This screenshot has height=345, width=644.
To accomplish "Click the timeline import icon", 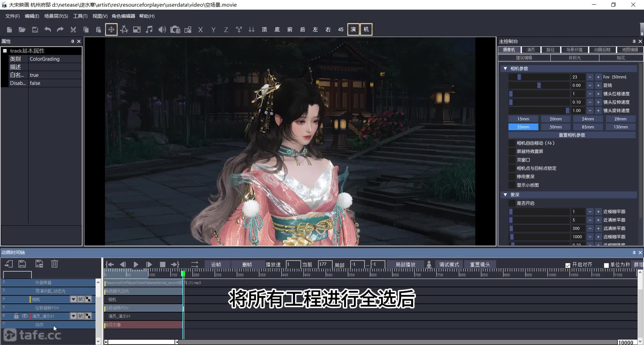I will 9,264.
